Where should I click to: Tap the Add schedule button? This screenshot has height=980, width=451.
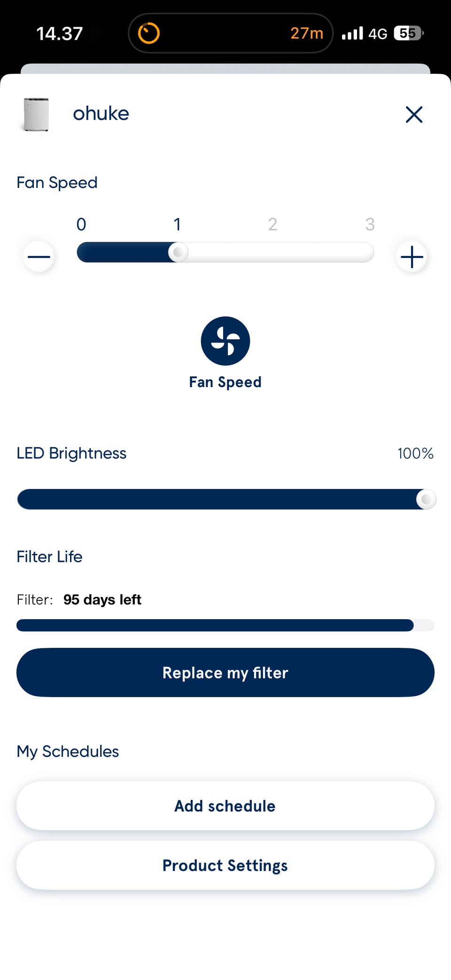click(225, 806)
